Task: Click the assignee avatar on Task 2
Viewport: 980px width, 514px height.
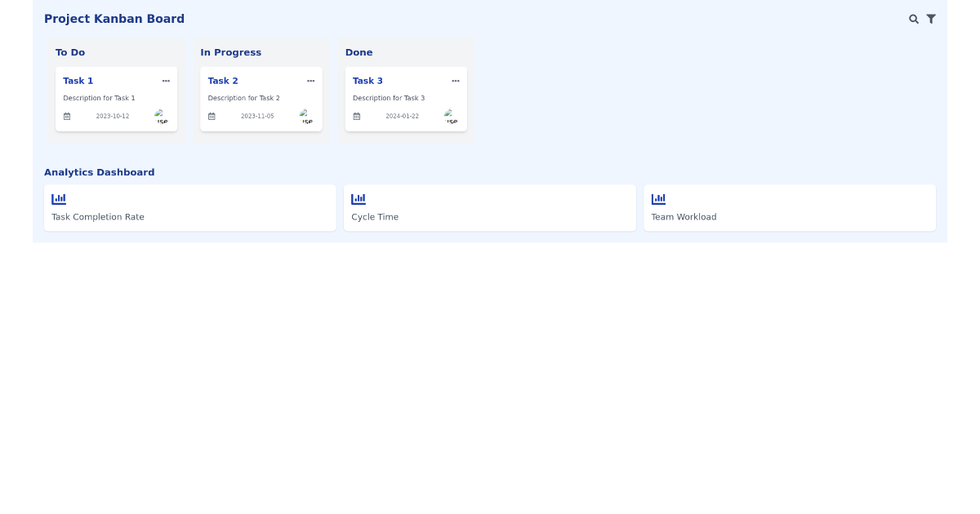Action: (x=305, y=115)
